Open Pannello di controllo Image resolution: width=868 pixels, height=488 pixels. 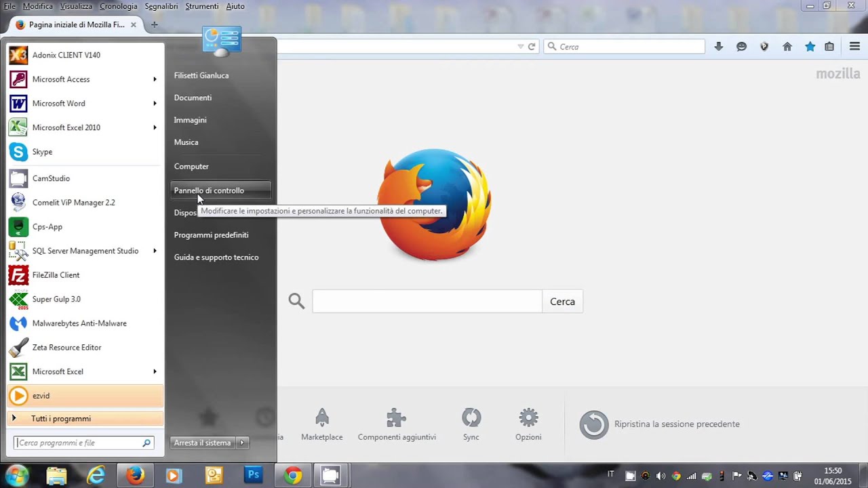tap(221, 190)
